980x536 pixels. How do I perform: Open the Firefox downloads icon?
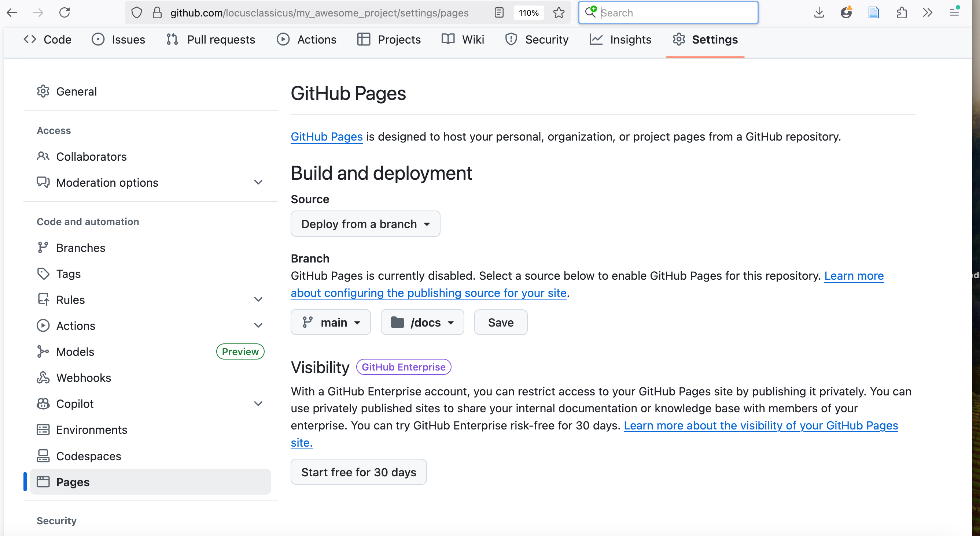[819, 12]
